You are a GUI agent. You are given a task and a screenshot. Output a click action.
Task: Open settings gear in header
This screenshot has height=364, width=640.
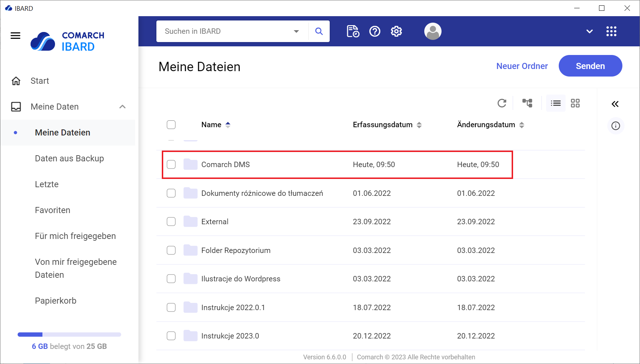[396, 31]
